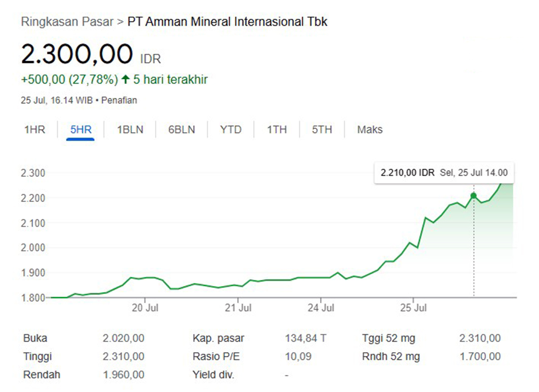
Task: Click the 25 Jul axis label
Action: pyautogui.click(x=413, y=308)
